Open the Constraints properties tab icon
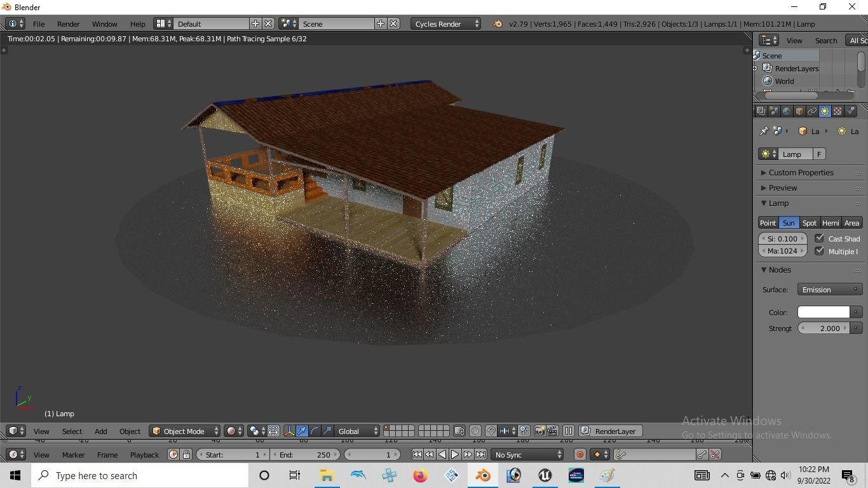This screenshot has width=868, height=488. pos(812,111)
